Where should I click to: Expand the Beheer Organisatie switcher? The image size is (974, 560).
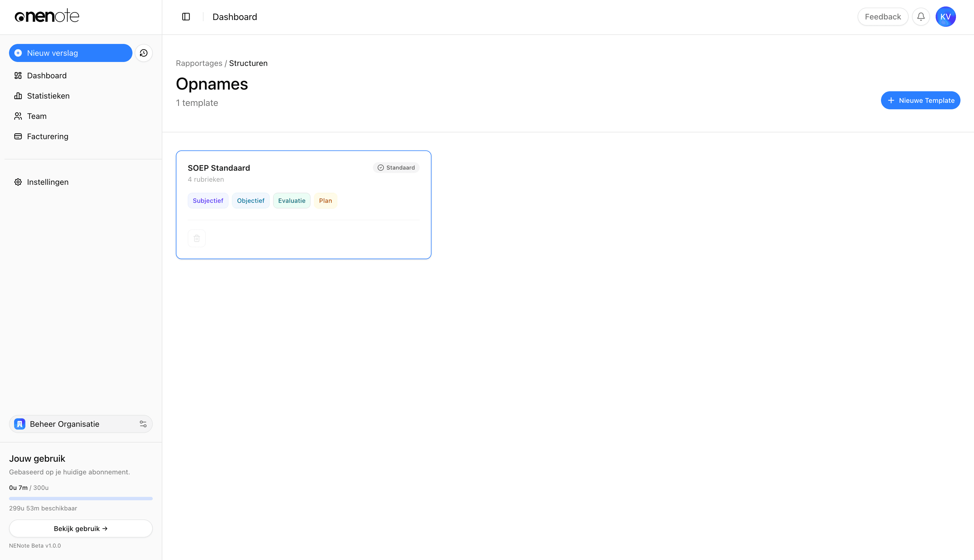coord(65,424)
